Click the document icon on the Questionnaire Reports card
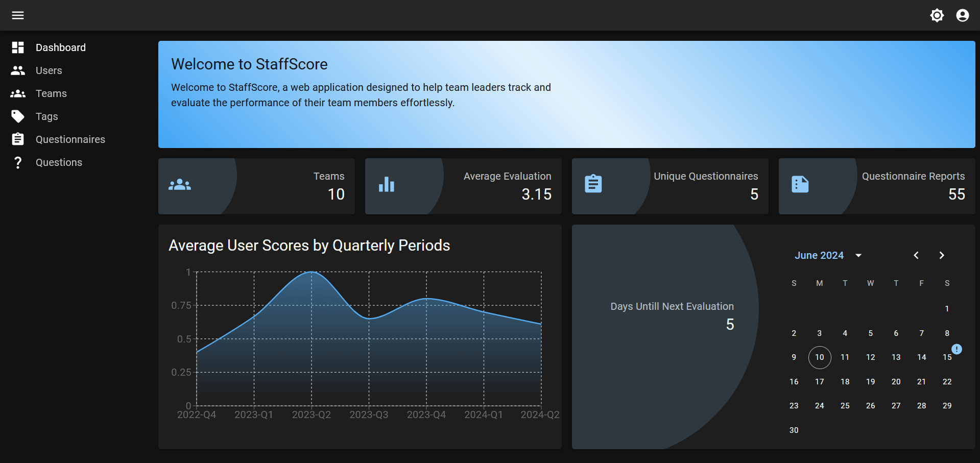The height and width of the screenshot is (463, 980). tap(800, 184)
